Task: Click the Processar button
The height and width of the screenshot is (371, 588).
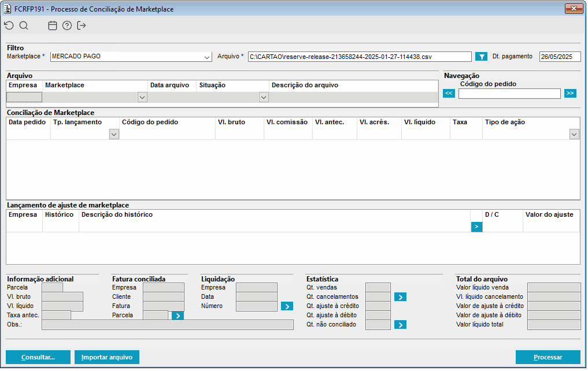Action: click(548, 357)
